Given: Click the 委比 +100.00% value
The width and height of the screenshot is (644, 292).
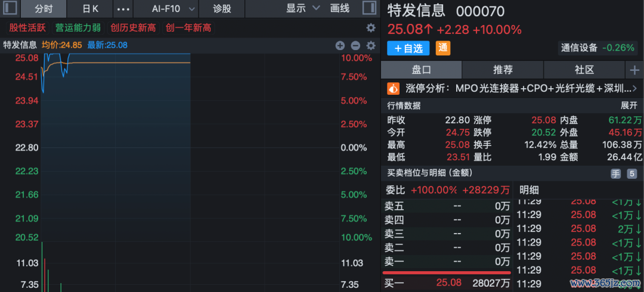Looking at the screenshot, I should pyautogui.click(x=434, y=190).
